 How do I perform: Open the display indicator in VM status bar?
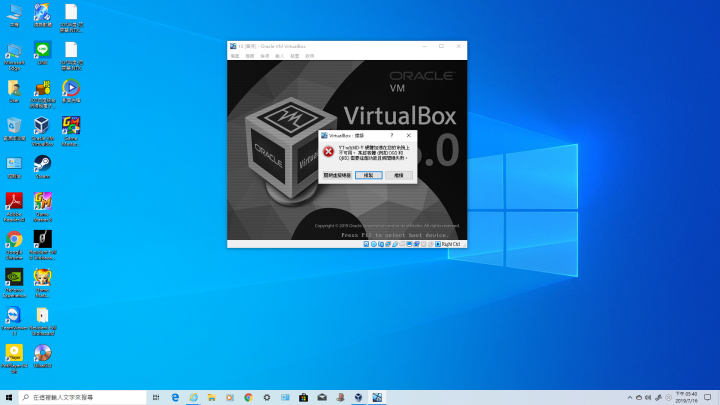(410, 244)
